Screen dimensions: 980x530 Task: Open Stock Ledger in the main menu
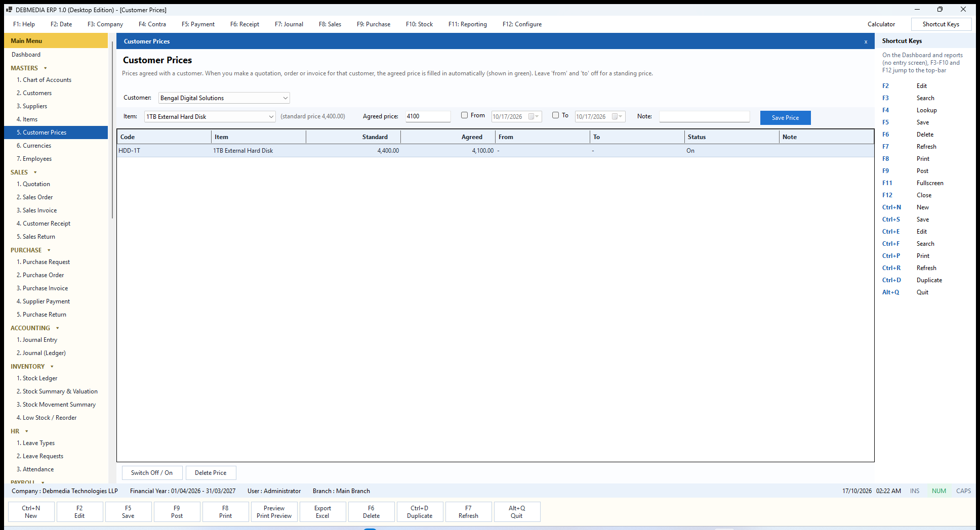(x=56, y=378)
